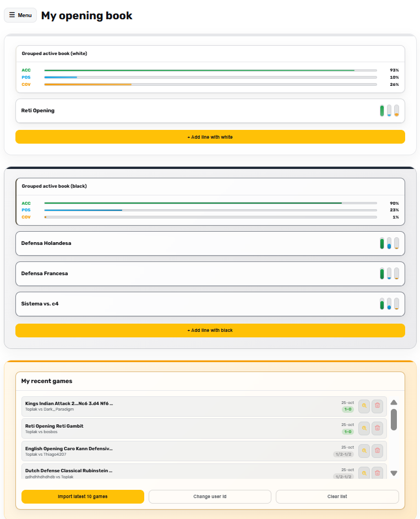
Task: Click green accuracy gauge on Reti Opening
Action: (x=382, y=111)
